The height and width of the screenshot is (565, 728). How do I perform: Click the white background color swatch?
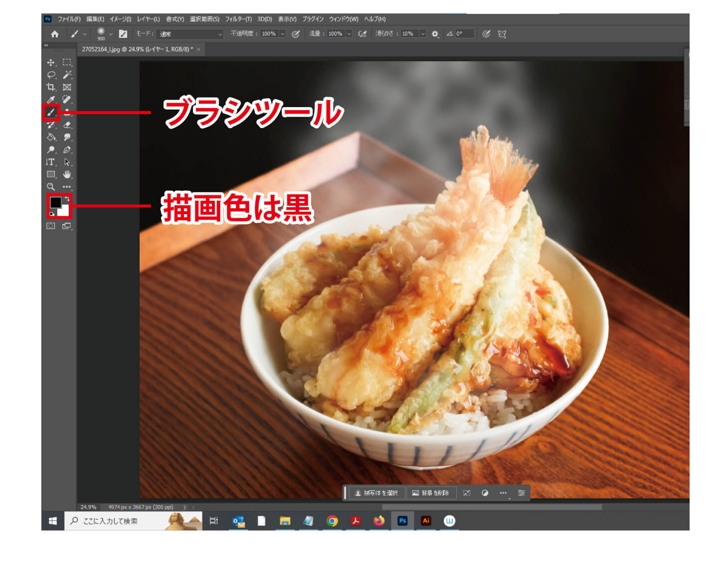[x=64, y=212]
